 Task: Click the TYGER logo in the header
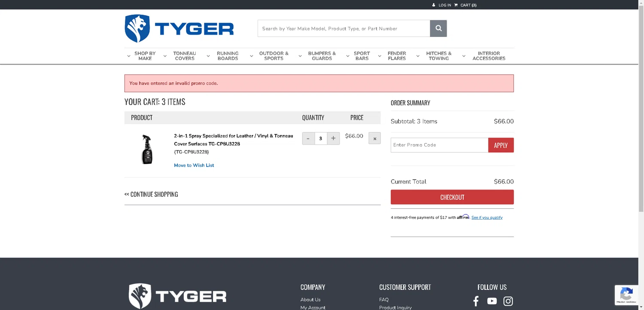179,28
